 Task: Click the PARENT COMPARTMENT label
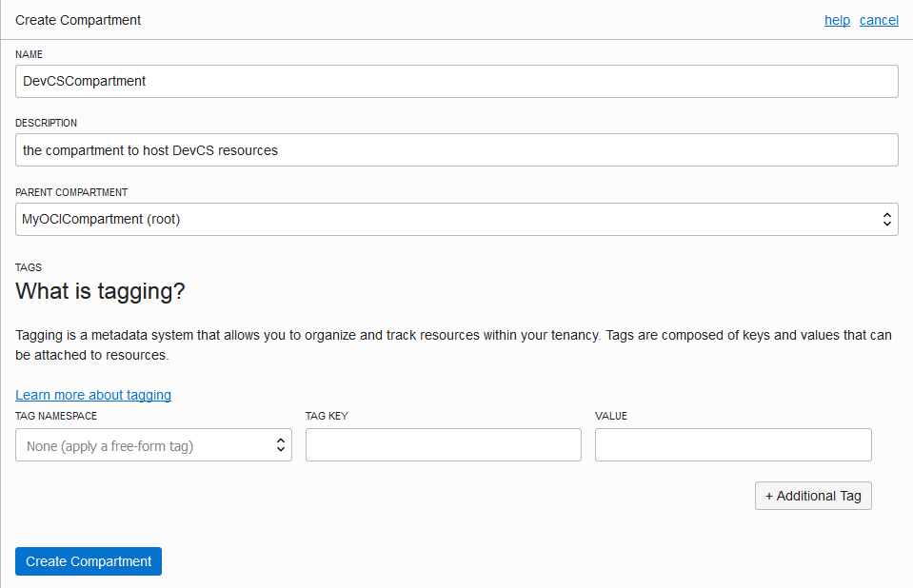tap(71, 192)
